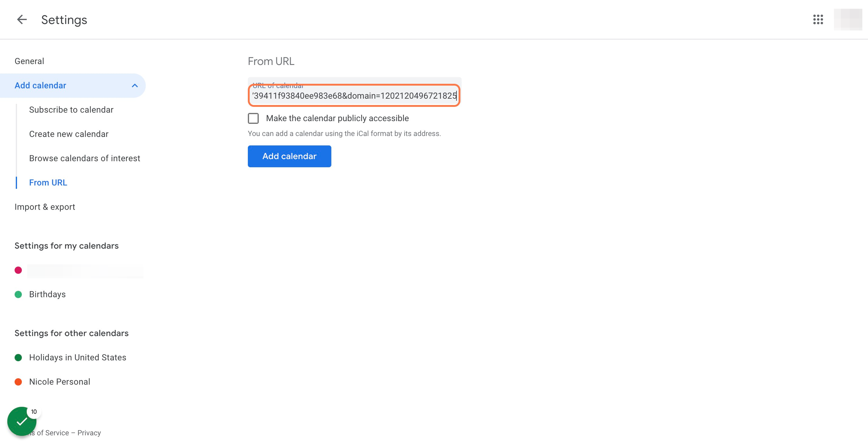Open the blurred primary calendar name entry
Screen dimensions: 868x442
85,270
